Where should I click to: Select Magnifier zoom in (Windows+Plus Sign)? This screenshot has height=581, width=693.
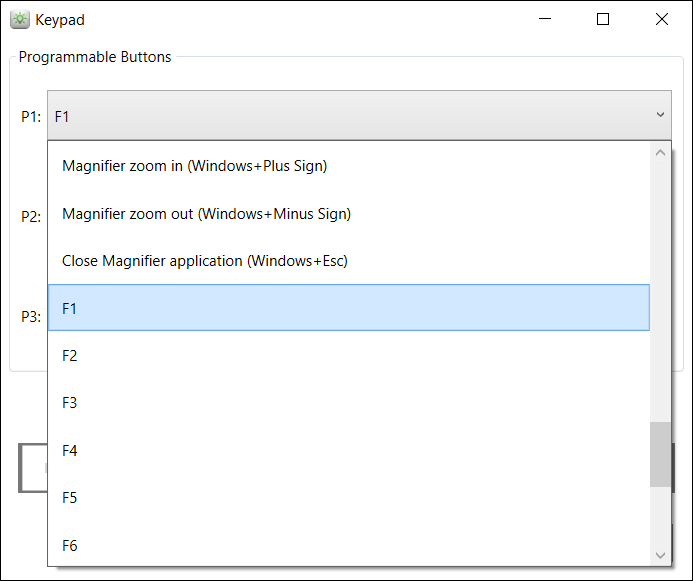(x=194, y=166)
